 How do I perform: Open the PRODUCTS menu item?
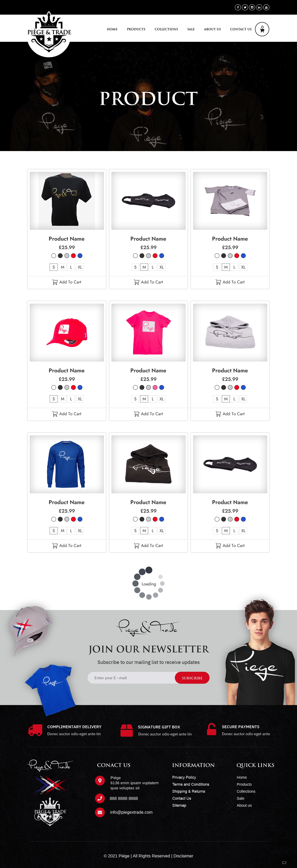coord(136,29)
